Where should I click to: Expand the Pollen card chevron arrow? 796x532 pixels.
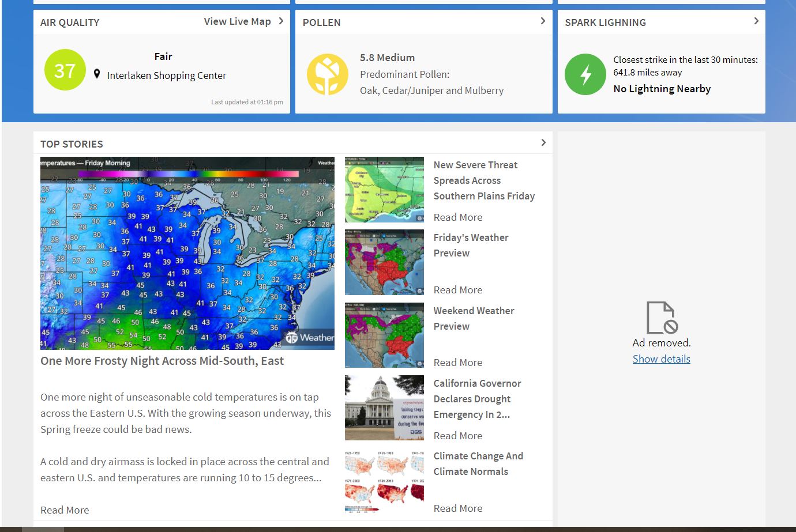click(542, 21)
